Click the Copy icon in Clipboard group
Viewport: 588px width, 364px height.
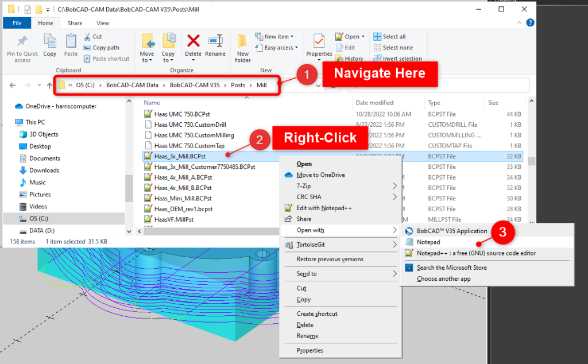point(50,42)
